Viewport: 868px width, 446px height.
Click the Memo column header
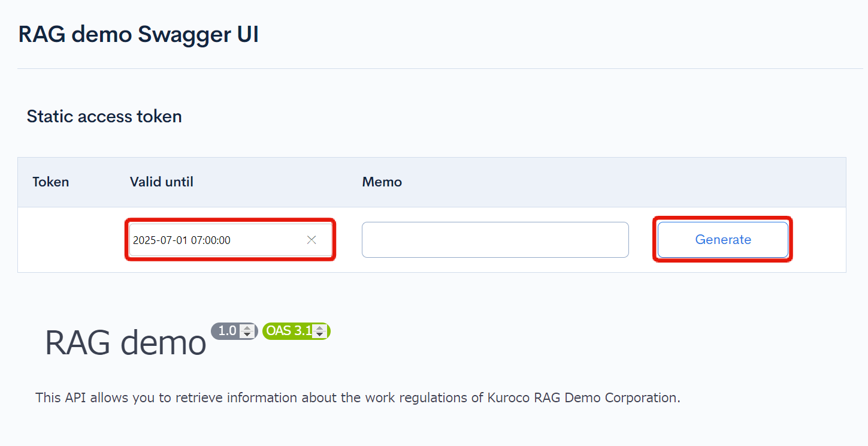[382, 182]
